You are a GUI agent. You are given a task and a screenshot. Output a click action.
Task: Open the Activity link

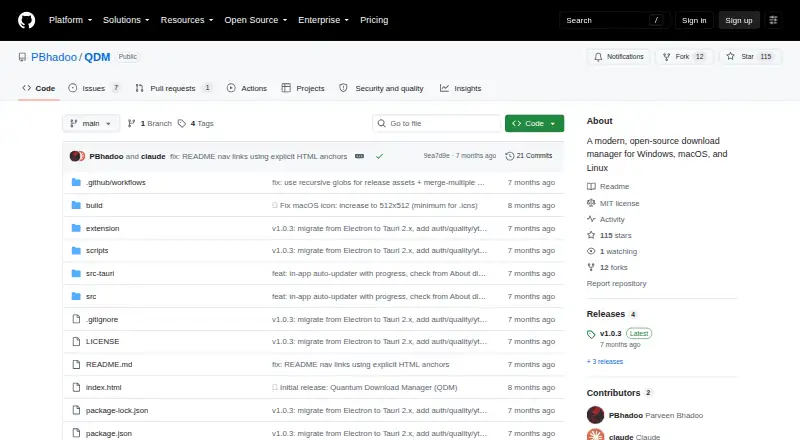[x=606, y=219]
